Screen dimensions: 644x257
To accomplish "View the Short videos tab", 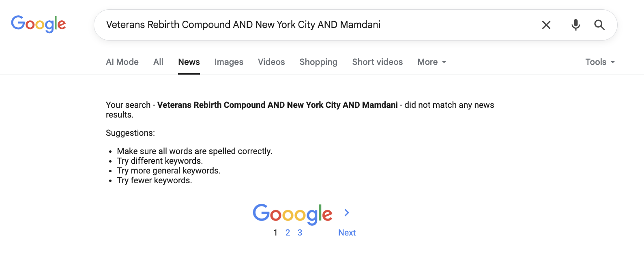I will click(x=377, y=62).
